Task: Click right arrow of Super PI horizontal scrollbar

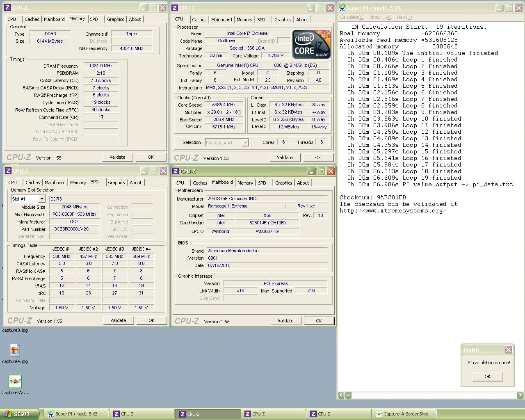Action: pos(520,395)
